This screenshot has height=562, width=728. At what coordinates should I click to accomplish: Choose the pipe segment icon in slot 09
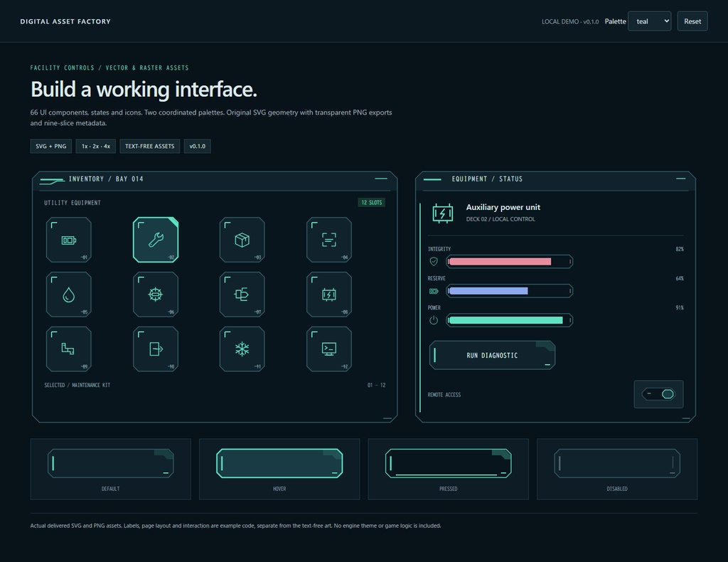[x=69, y=349]
